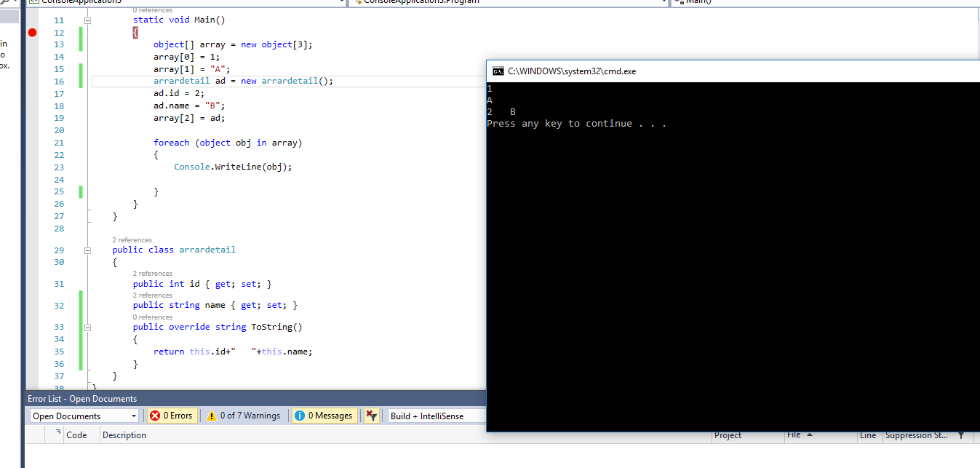Click the 0 Errors filter button
The width and height of the screenshot is (980, 468).
(x=172, y=415)
